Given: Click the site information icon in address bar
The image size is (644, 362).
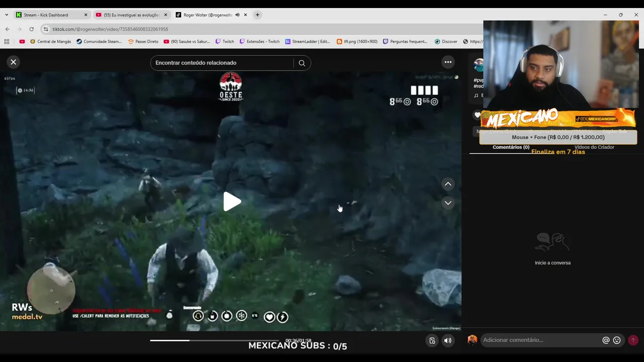Looking at the screenshot, I should (46, 29).
